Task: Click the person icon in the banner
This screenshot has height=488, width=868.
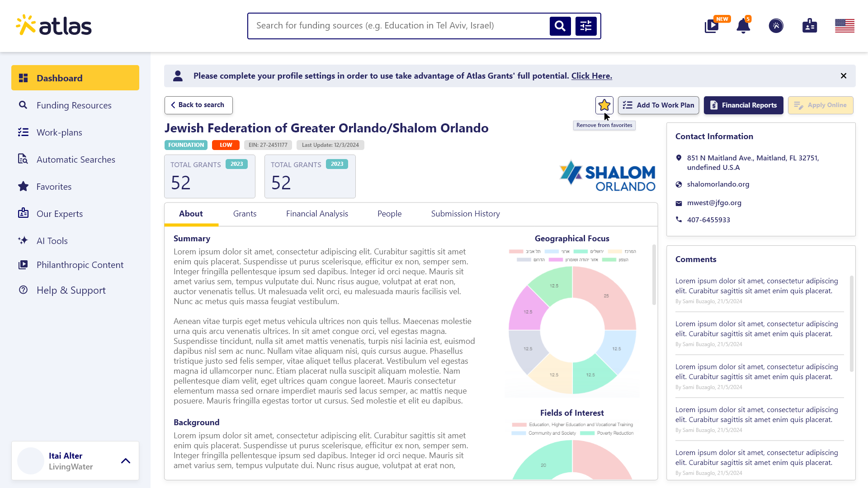Action: tap(178, 76)
